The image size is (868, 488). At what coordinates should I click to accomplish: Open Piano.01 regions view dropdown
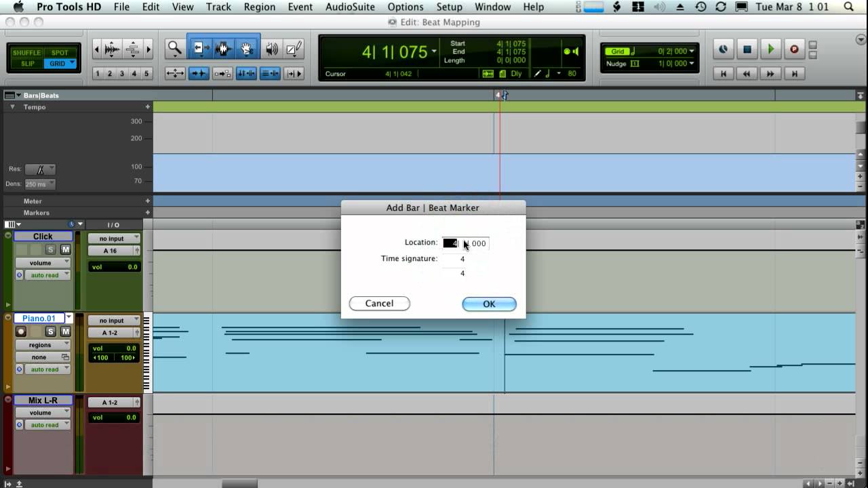pos(43,345)
